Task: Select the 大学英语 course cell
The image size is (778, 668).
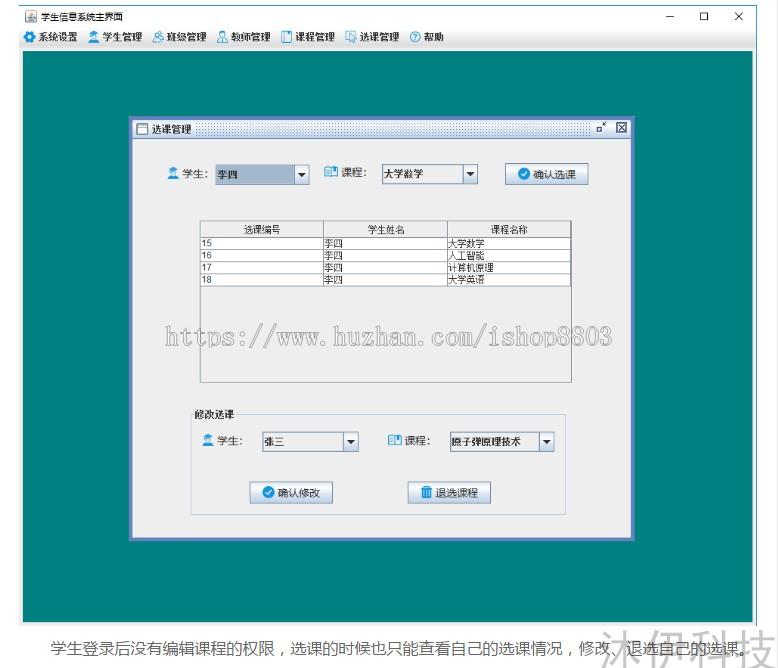Action: coord(509,280)
